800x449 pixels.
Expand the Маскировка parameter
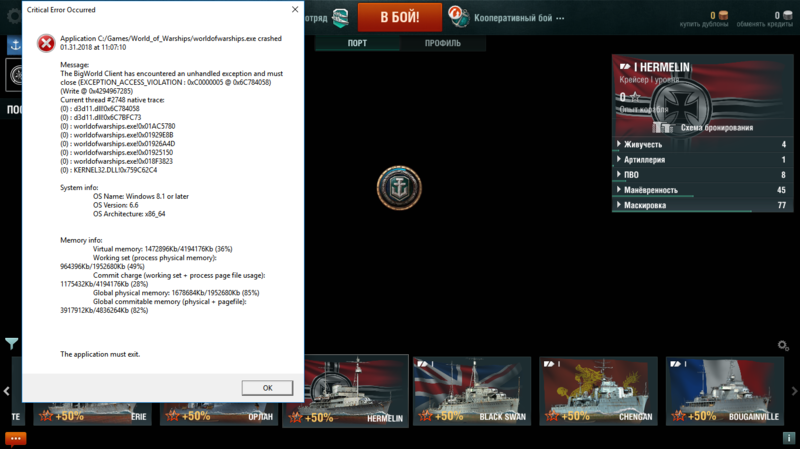(703, 205)
